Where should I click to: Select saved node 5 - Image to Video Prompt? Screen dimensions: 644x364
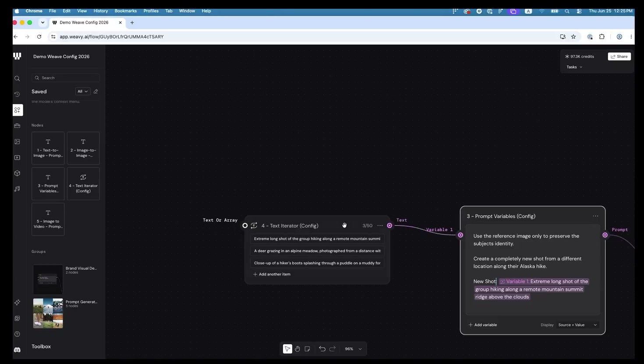click(x=48, y=219)
